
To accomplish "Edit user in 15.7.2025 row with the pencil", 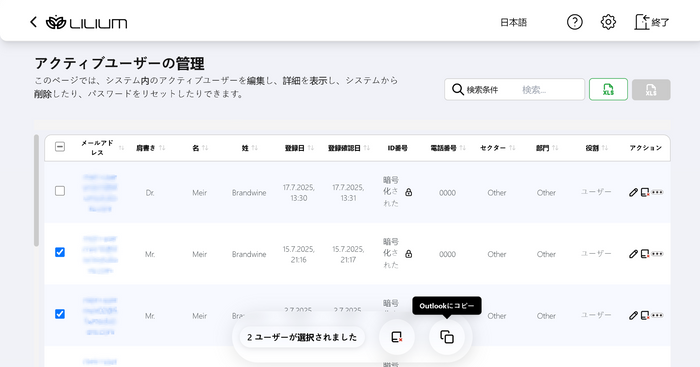I will (x=633, y=254).
